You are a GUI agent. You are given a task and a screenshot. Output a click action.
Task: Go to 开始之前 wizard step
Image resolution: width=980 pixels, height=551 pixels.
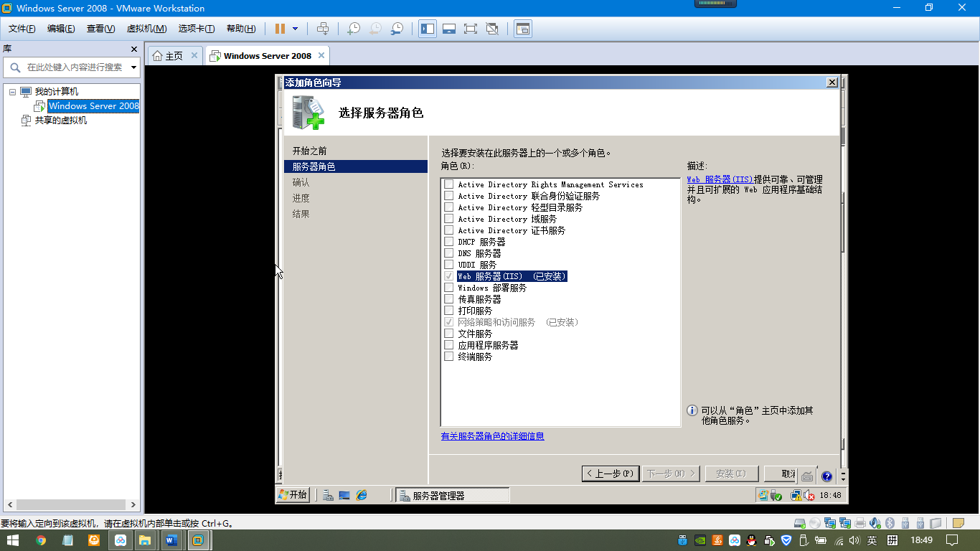pos(310,151)
